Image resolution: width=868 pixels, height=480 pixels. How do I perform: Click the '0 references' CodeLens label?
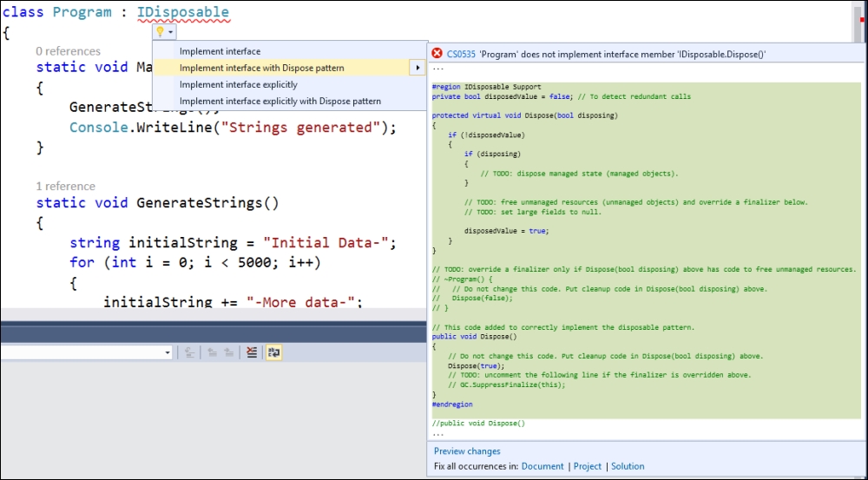click(x=68, y=51)
